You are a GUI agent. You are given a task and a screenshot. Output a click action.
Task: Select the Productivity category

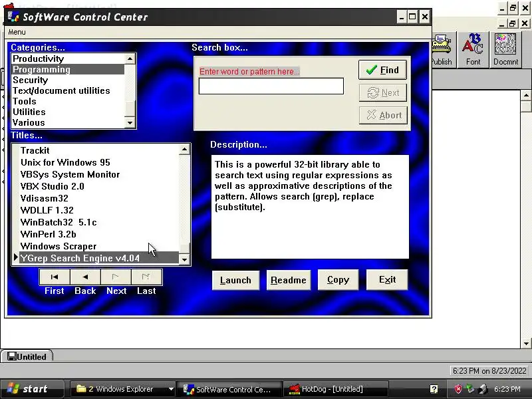68,59
